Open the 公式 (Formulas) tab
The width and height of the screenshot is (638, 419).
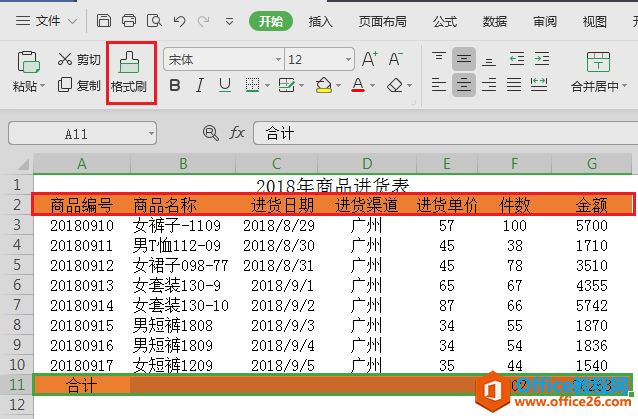click(x=445, y=21)
